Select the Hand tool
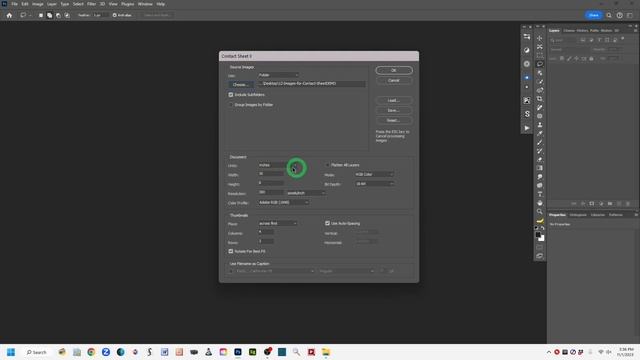 tap(540, 203)
